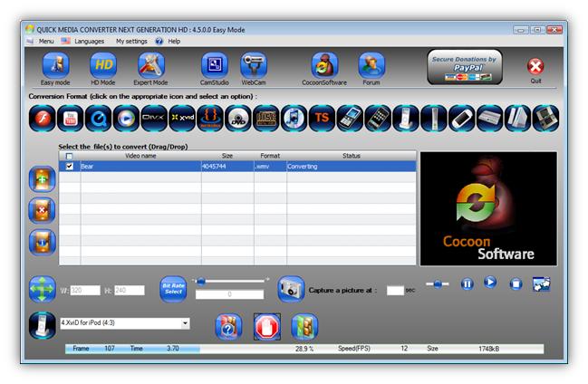588x384 pixels.
Task: Open the My settings menu
Action: (x=131, y=41)
